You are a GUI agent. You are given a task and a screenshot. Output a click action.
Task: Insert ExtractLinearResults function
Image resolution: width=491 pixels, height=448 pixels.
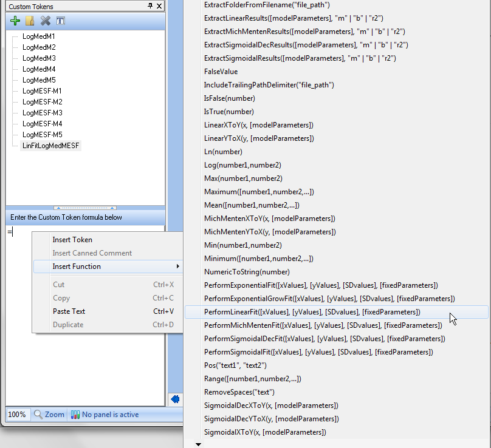tap(294, 18)
